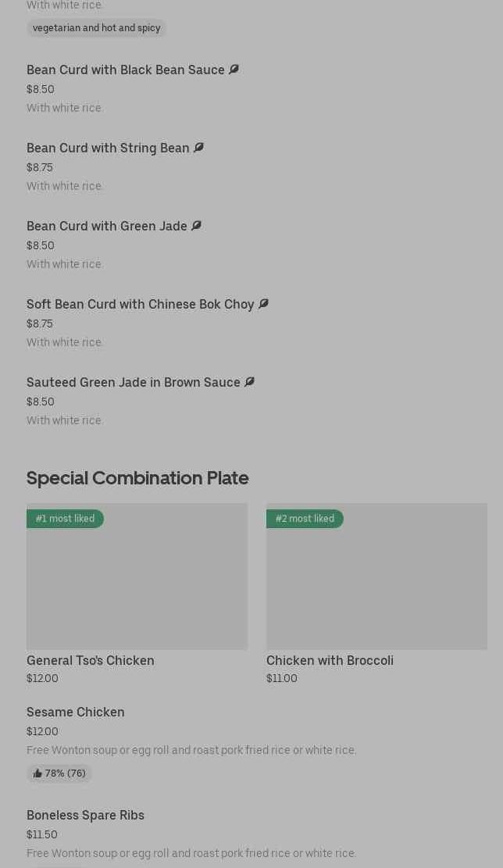Click the #1 most liked badge
Viewport: 503px width, 868px height.
point(65,519)
